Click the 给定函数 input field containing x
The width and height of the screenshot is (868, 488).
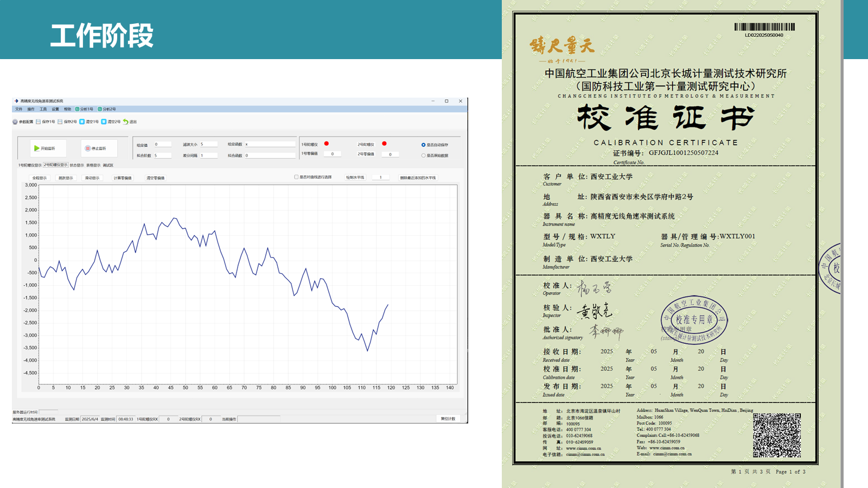(270, 144)
